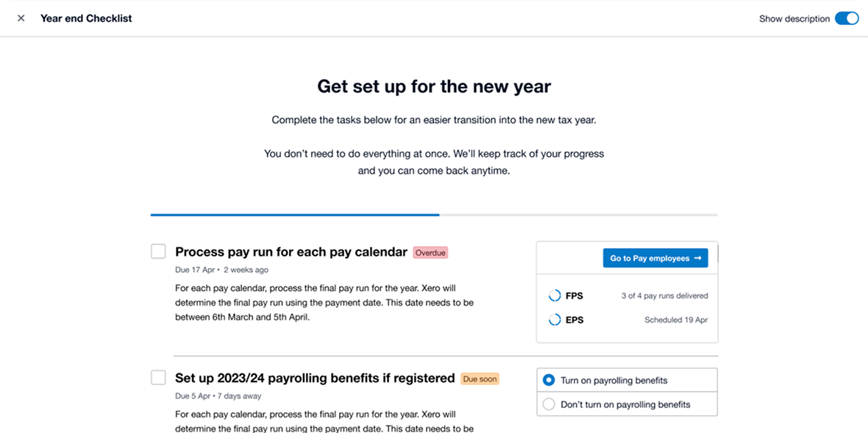Check the payrolling benefits task checkbox
The height and width of the screenshot is (433, 868).
pyautogui.click(x=158, y=378)
